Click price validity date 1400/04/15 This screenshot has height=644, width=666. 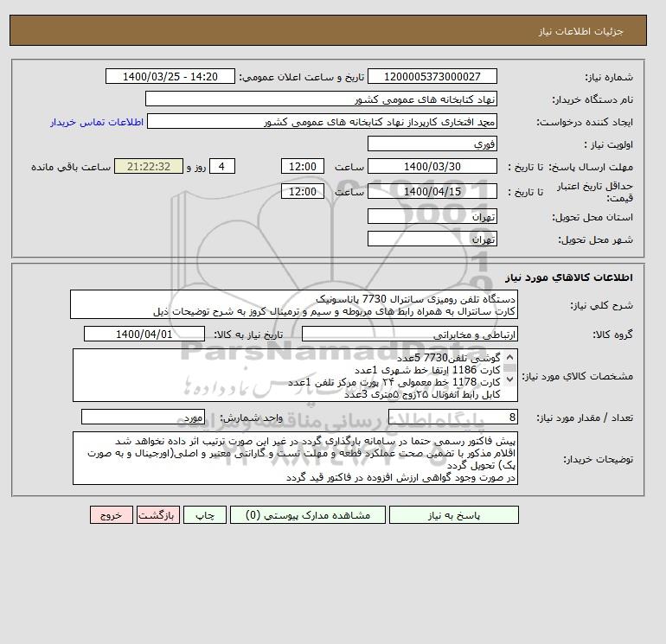pos(432,191)
